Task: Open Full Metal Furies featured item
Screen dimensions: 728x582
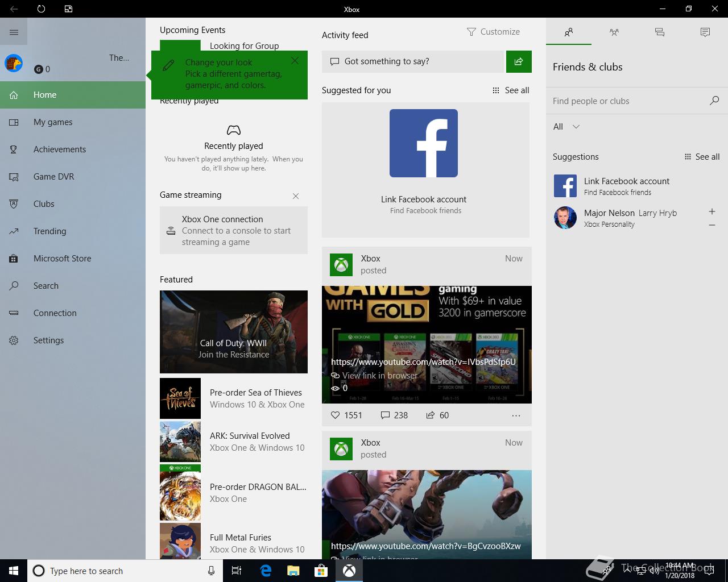Action: [234, 542]
